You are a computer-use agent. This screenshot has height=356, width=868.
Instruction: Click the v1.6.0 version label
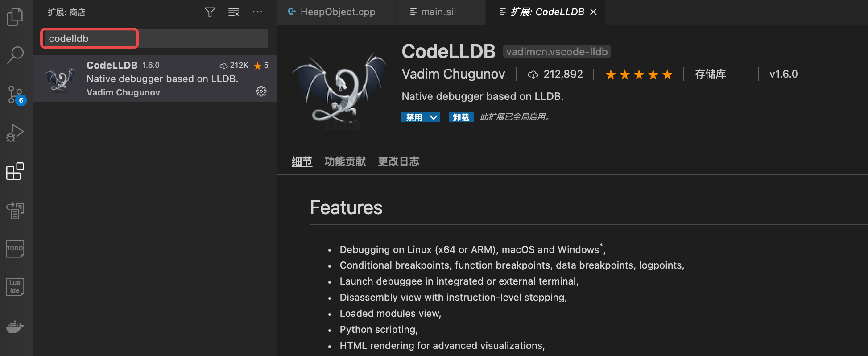click(x=784, y=74)
